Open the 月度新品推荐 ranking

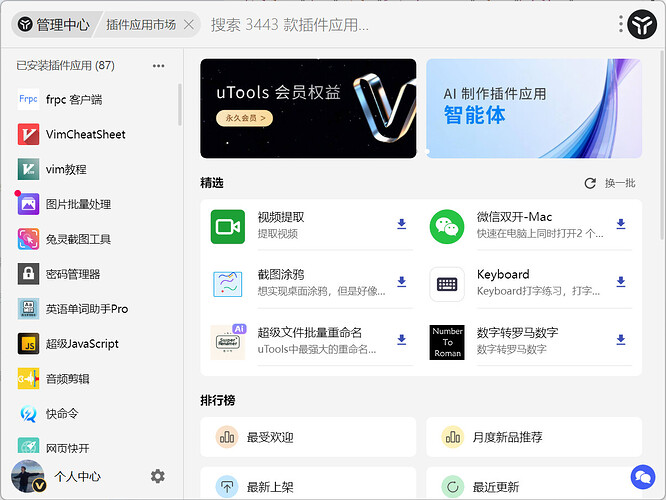[x=534, y=437]
